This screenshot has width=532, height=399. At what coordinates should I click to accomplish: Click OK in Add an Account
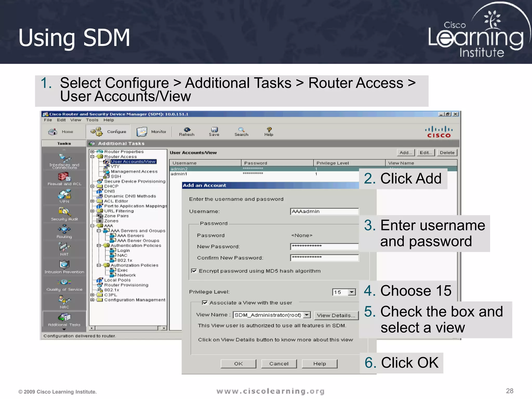(x=238, y=364)
